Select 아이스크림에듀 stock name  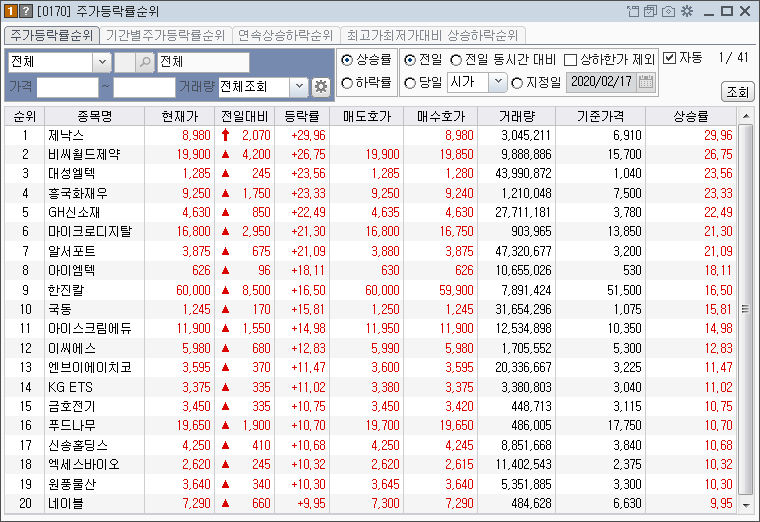click(90, 329)
